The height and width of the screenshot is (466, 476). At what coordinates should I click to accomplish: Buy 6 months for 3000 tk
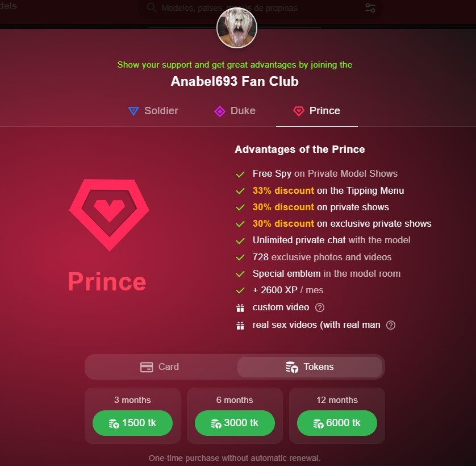(x=235, y=423)
